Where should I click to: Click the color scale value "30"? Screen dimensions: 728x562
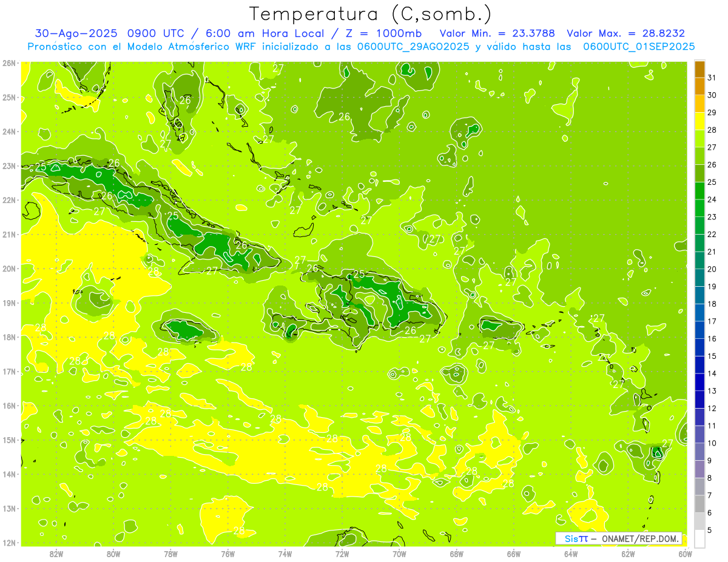[x=712, y=95]
